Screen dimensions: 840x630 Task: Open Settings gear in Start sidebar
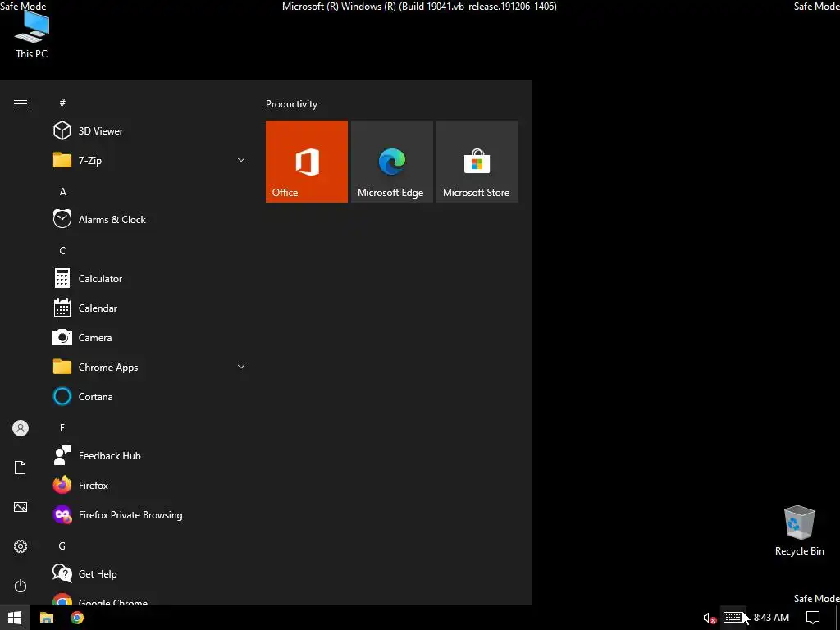[x=21, y=546]
